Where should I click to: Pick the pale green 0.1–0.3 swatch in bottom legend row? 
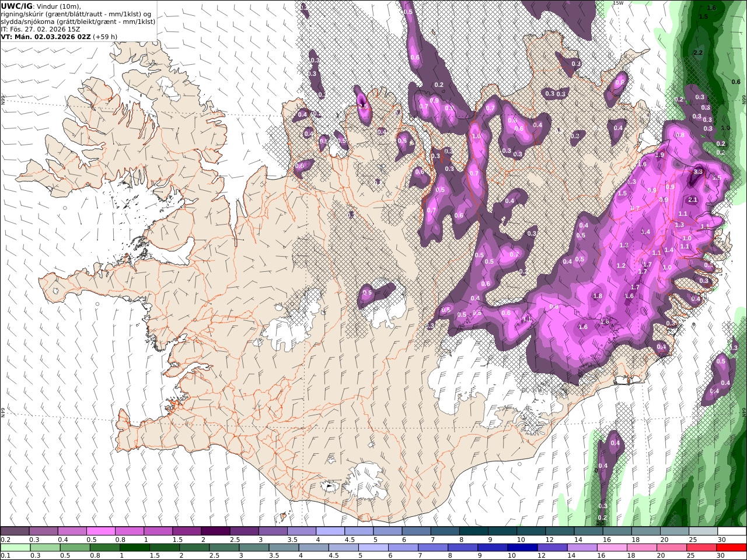15,548
